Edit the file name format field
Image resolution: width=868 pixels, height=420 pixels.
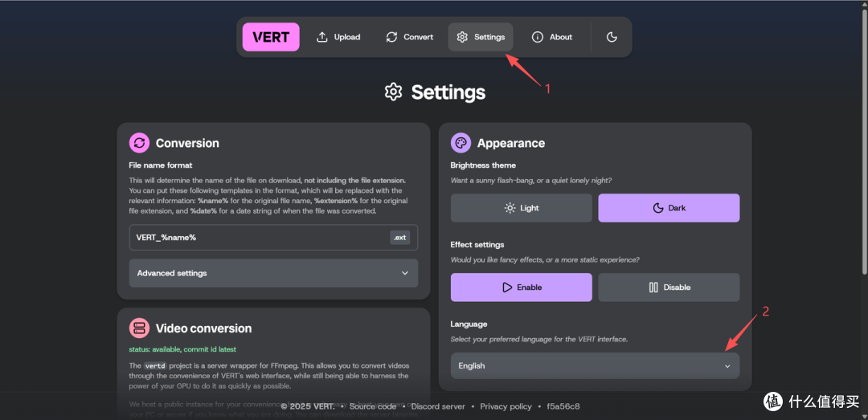coord(273,238)
